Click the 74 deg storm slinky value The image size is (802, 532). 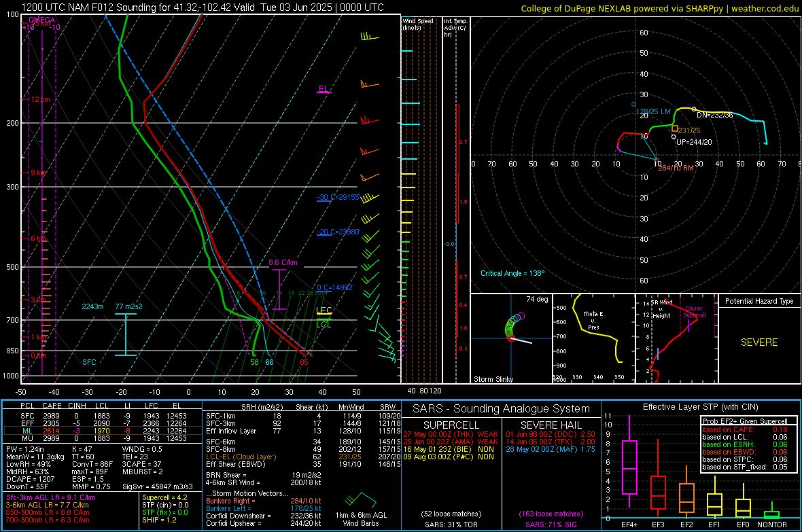537,299
